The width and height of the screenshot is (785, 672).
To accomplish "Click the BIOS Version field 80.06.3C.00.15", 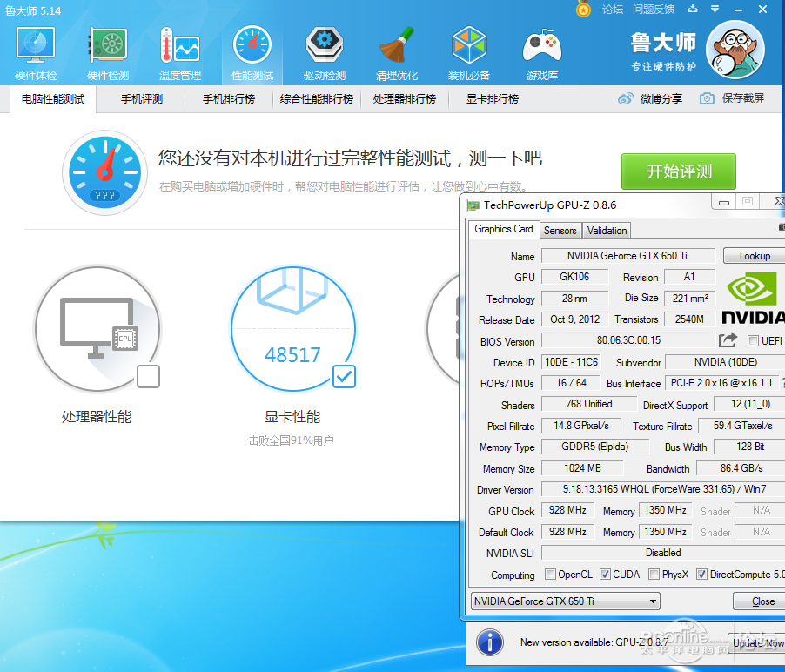I will click(x=627, y=340).
